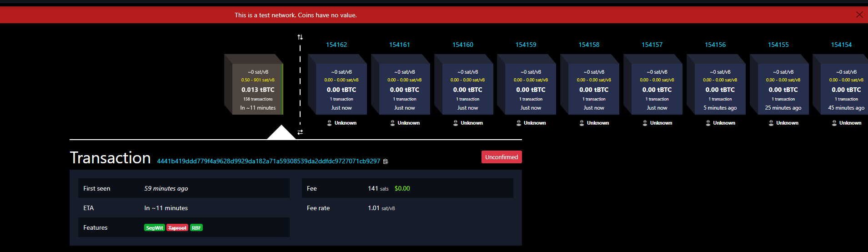Viewport: 868px width, 252px height.
Task: Click the ETA value 'In ~11 minutes'
Action: tap(166, 208)
